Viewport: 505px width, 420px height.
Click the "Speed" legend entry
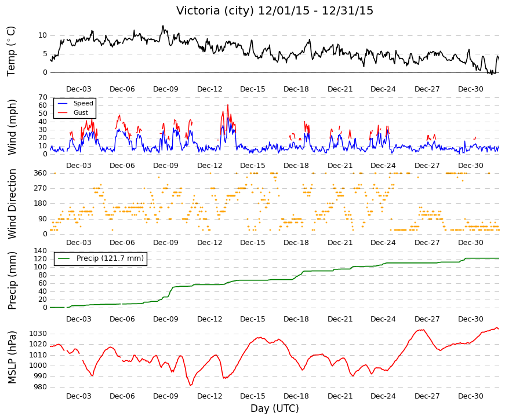[x=83, y=103]
